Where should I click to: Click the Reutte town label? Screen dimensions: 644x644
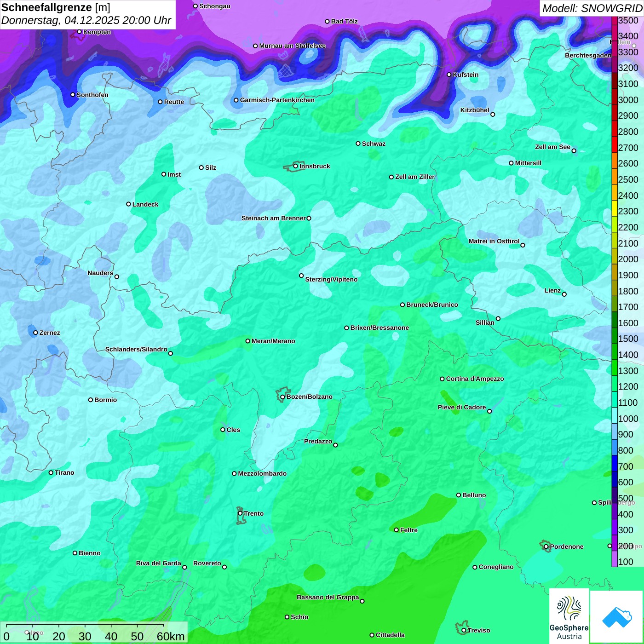point(174,102)
